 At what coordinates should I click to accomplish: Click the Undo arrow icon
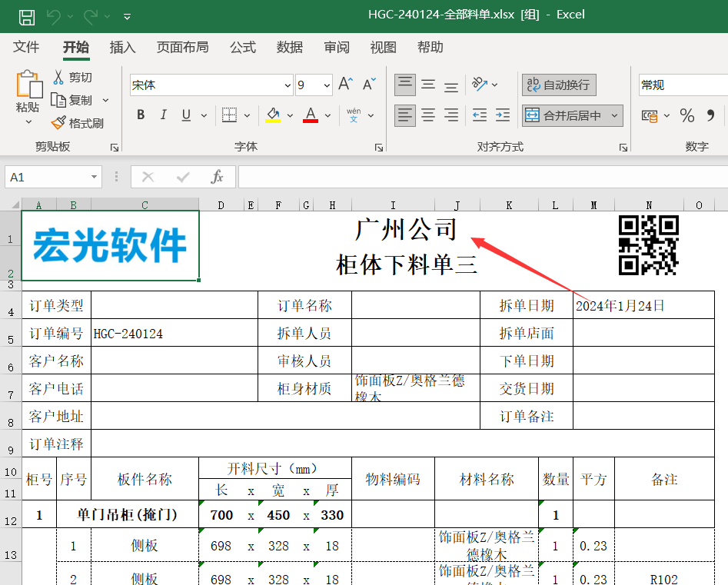54,17
